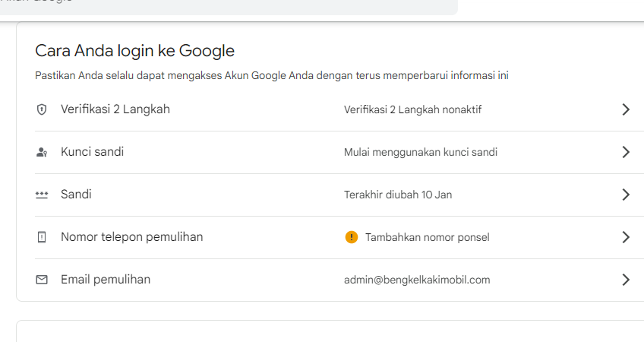Click the phone icon beside Nomor telepon pemulihan

42,237
